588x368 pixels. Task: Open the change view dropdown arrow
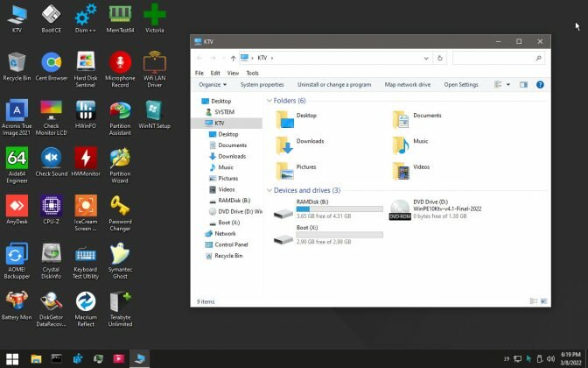[508, 85]
